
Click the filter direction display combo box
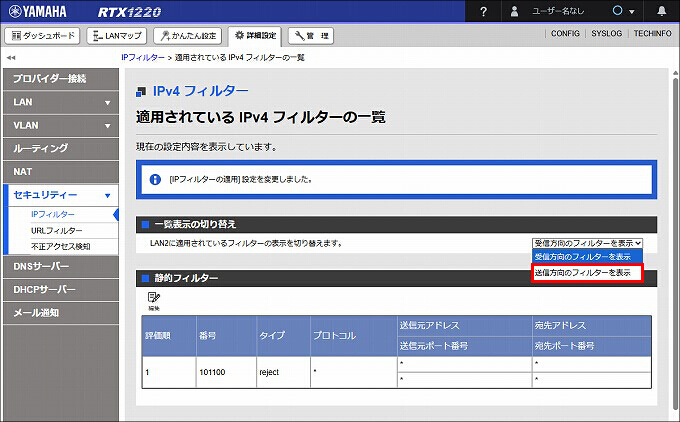(x=587, y=243)
